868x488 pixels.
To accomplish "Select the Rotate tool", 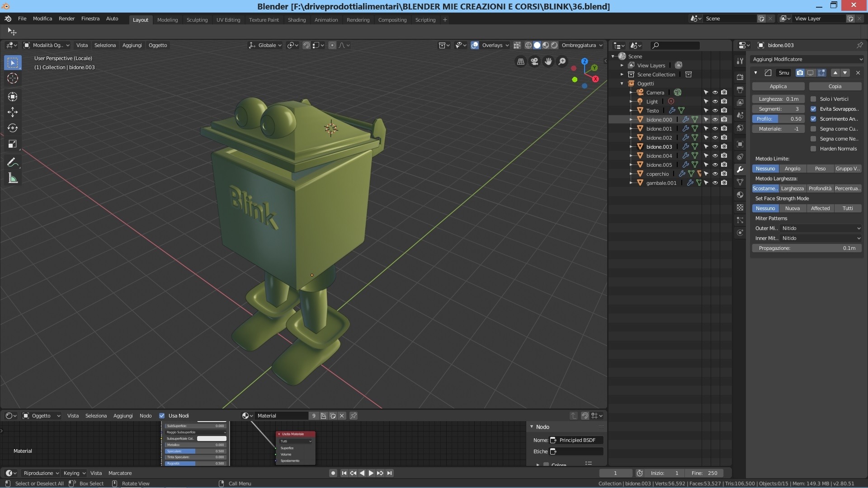I will click(13, 128).
